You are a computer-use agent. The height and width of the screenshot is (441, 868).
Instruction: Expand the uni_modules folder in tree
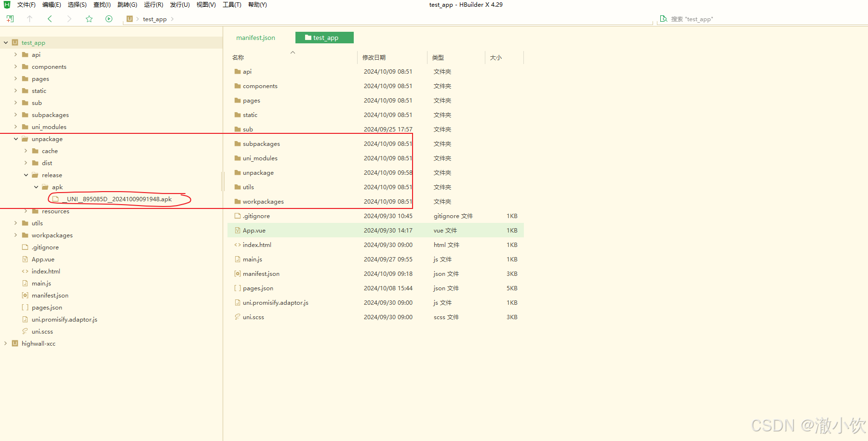pyautogui.click(x=15, y=127)
